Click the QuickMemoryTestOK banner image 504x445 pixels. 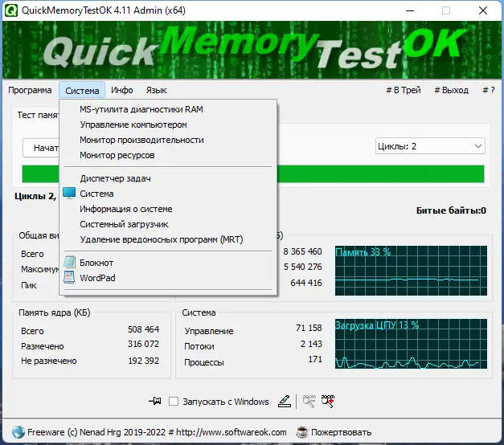tap(252, 50)
